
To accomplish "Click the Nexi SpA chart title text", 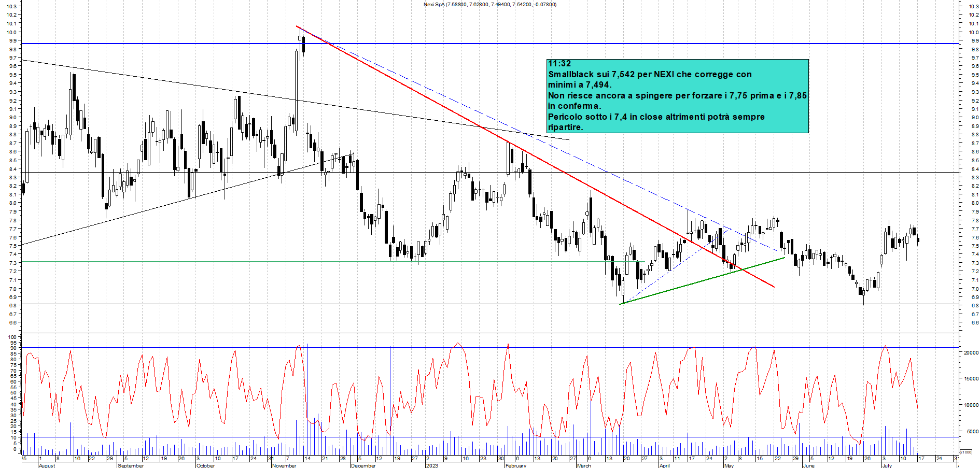I will coord(490,5).
